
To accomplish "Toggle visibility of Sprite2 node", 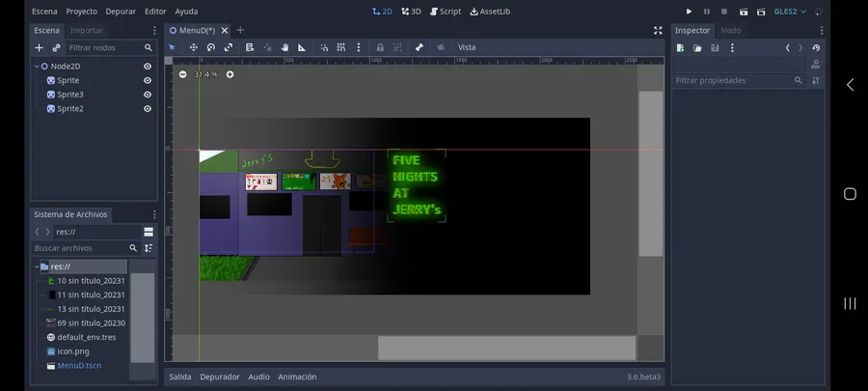I will tap(148, 108).
